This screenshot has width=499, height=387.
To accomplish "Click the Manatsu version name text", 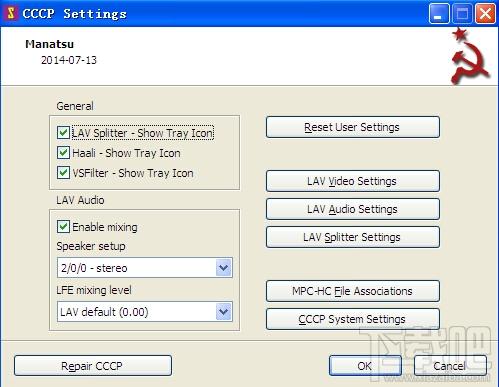I will tap(50, 44).
